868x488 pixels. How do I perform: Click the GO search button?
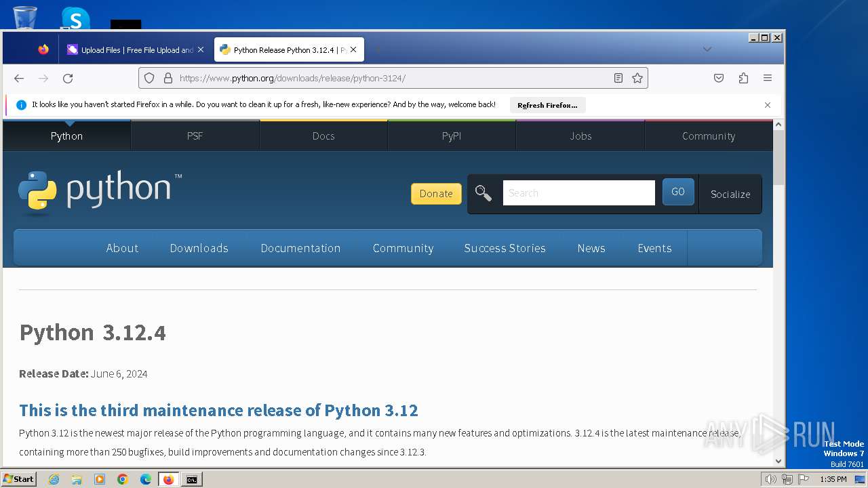click(678, 192)
